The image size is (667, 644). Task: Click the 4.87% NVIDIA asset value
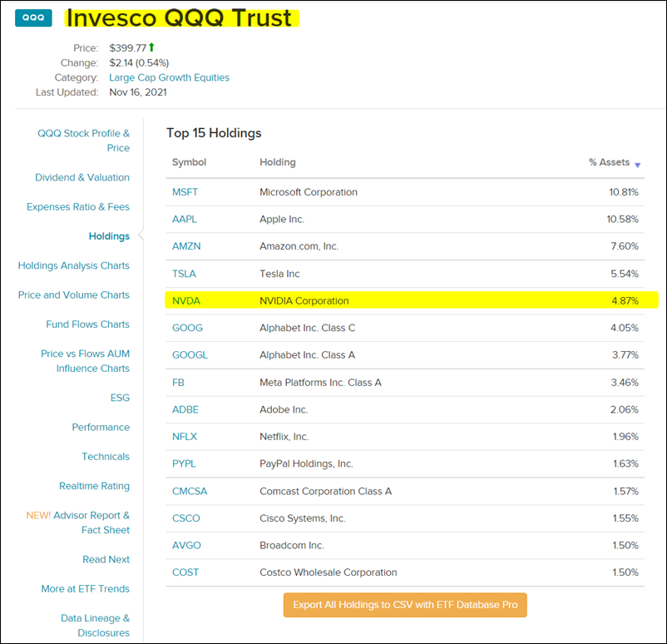tap(625, 301)
